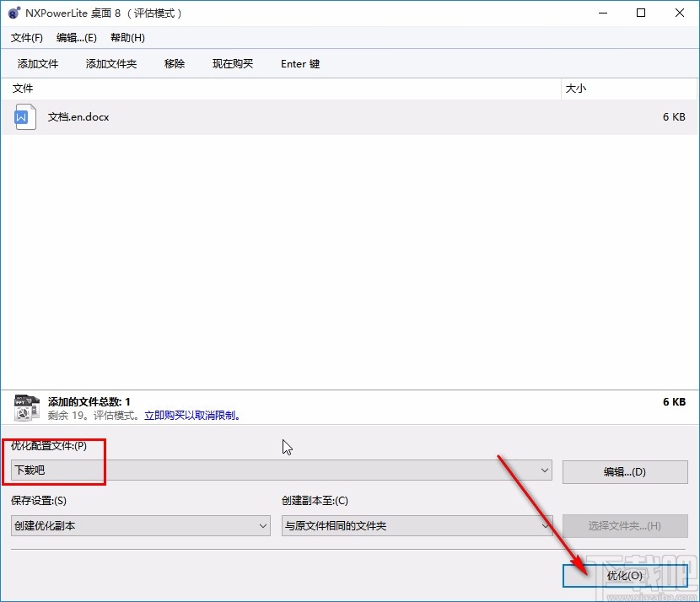
Task: Click 添加文件 in the toolbar
Action: coord(38,64)
